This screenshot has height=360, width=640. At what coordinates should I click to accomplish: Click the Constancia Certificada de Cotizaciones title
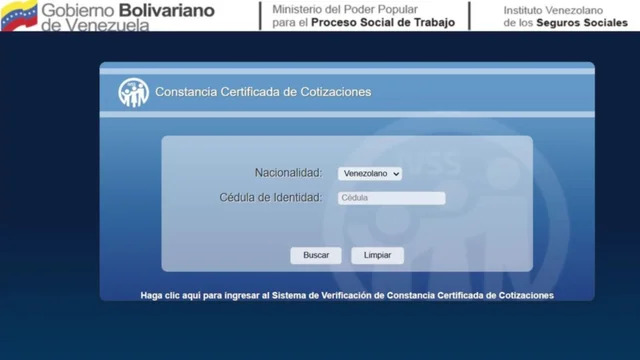pos(263,92)
